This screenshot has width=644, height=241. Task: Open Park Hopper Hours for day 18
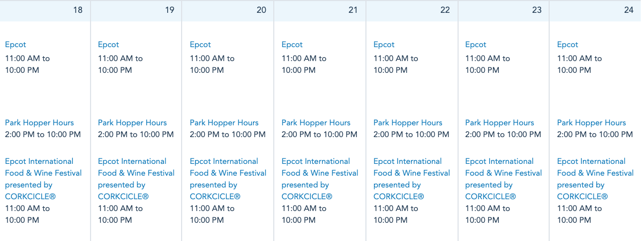pos(40,123)
